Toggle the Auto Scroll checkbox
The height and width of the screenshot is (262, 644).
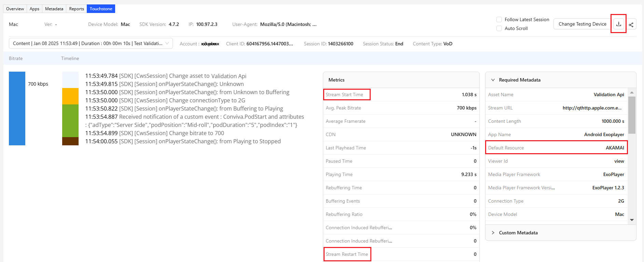tap(499, 28)
